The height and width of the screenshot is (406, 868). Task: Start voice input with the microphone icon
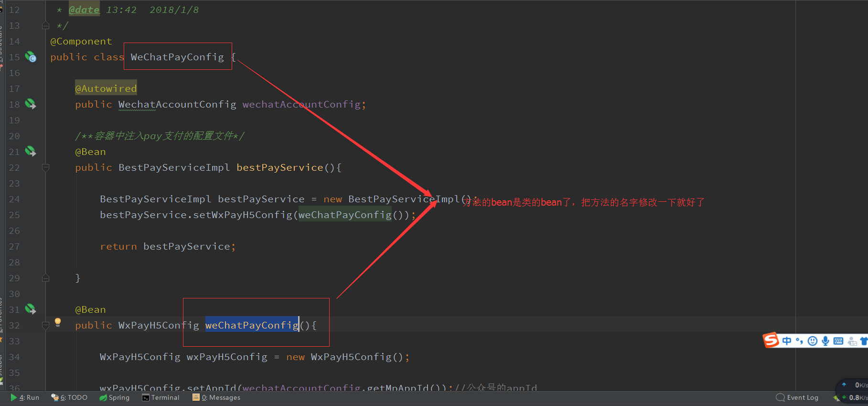coord(825,341)
